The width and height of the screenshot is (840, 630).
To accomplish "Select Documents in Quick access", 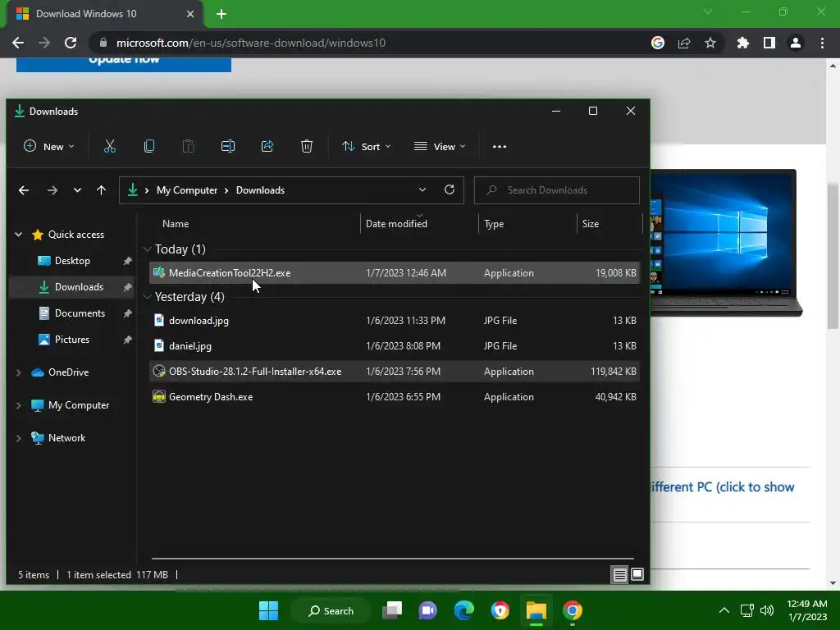I will pyautogui.click(x=72, y=313).
